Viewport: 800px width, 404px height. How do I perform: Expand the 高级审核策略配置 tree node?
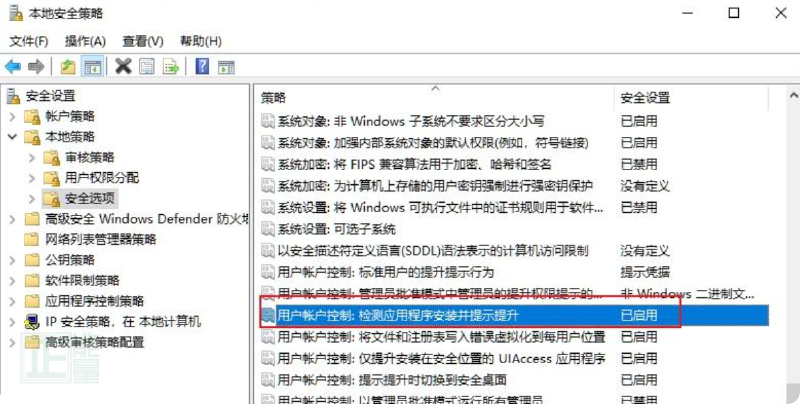click(12, 342)
